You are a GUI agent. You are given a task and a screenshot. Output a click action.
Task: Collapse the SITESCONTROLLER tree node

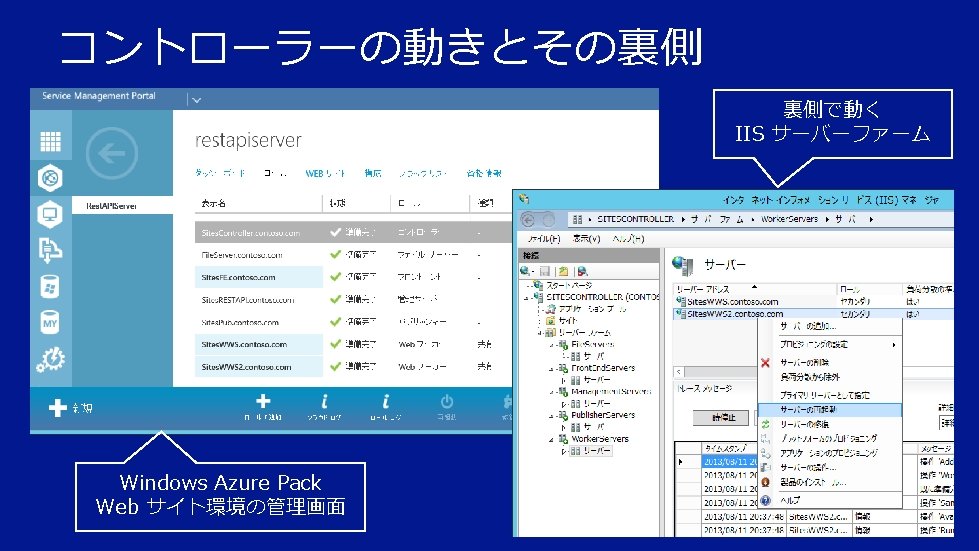tap(526, 298)
